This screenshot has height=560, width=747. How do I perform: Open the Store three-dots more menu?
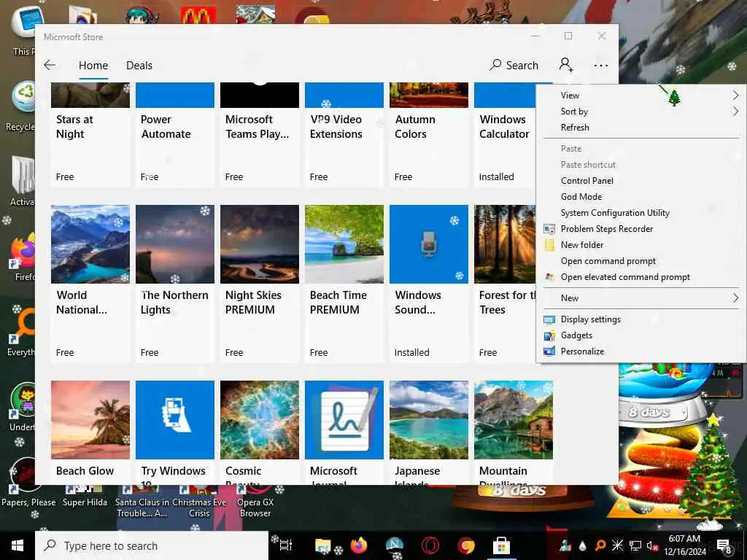click(601, 66)
